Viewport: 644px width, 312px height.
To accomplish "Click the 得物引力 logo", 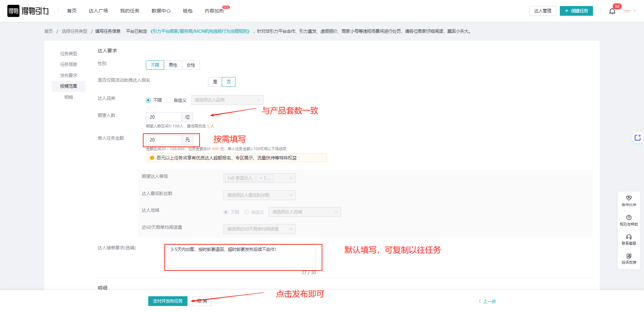I will click(28, 11).
